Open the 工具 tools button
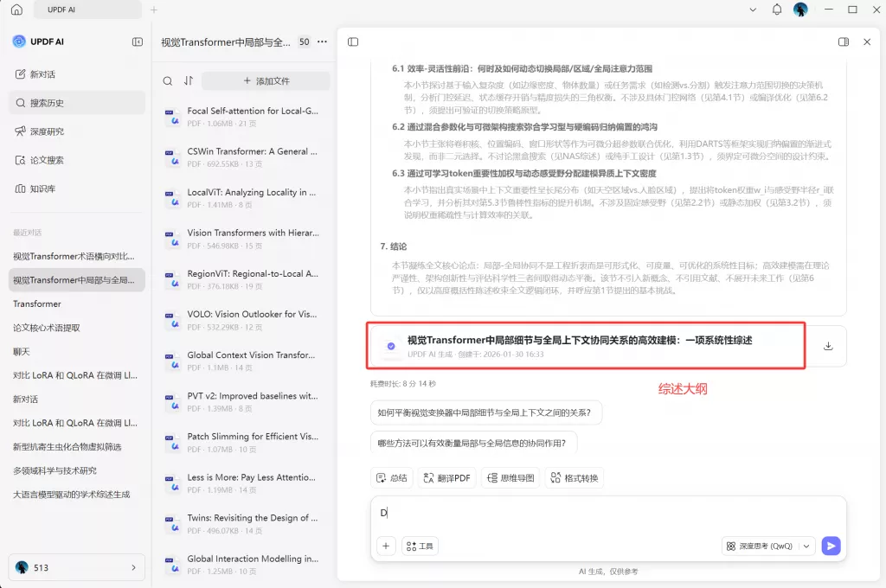Viewport: 886px width, 588px height. pos(421,546)
